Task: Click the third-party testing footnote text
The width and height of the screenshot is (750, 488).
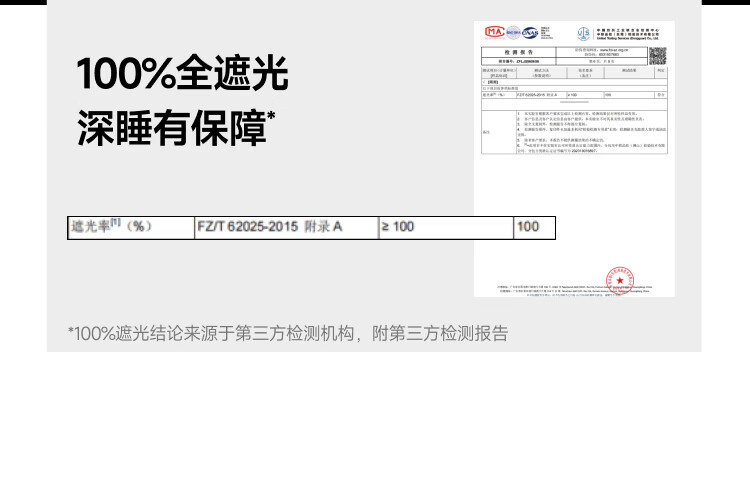Action: (288, 333)
